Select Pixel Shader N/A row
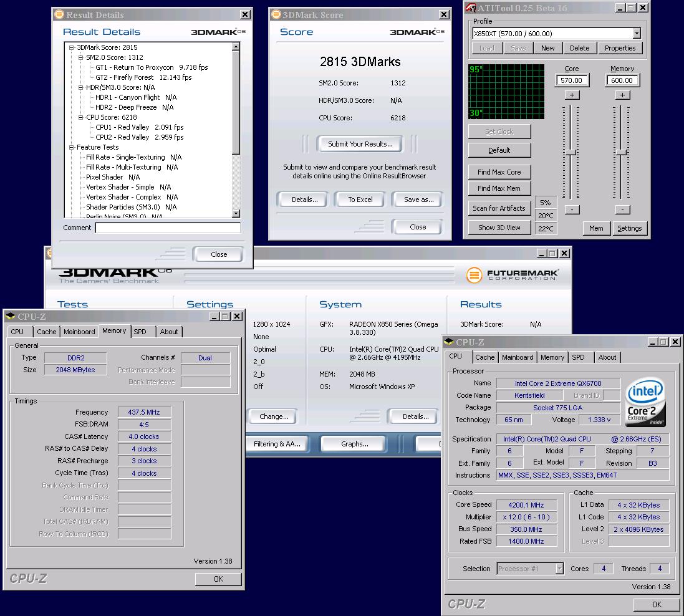 (x=113, y=177)
